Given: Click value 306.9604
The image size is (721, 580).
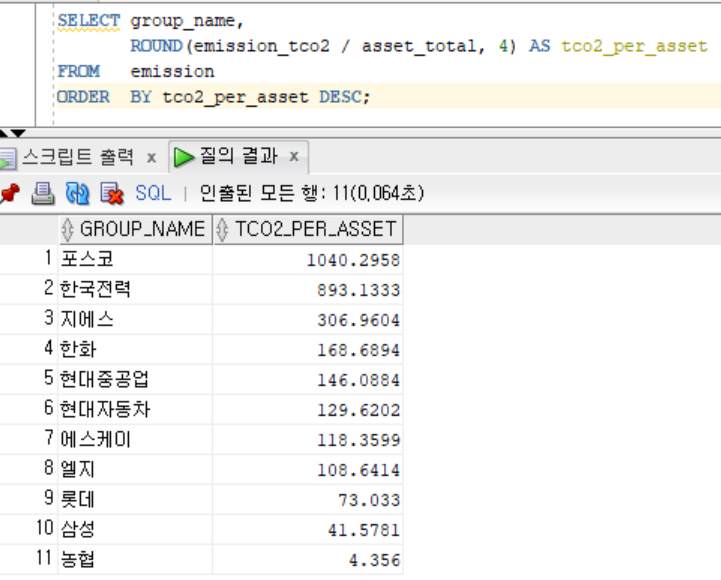Looking at the screenshot, I should pyautogui.click(x=359, y=320).
